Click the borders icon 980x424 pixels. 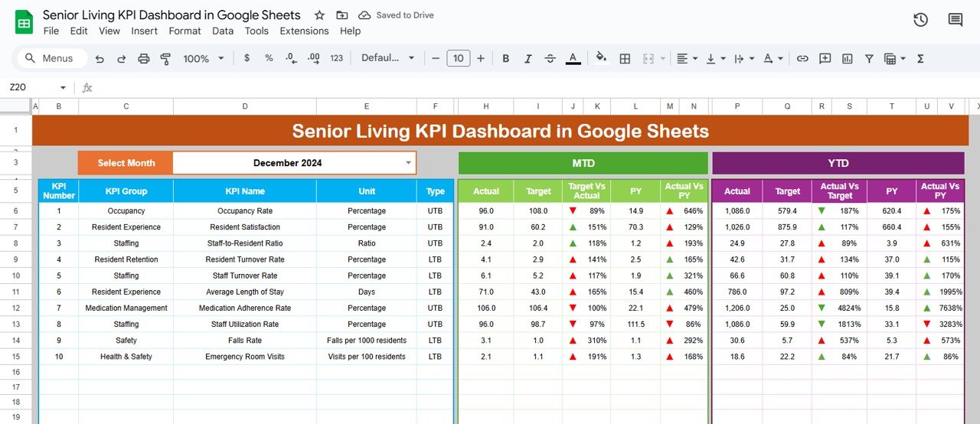[x=625, y=59]
